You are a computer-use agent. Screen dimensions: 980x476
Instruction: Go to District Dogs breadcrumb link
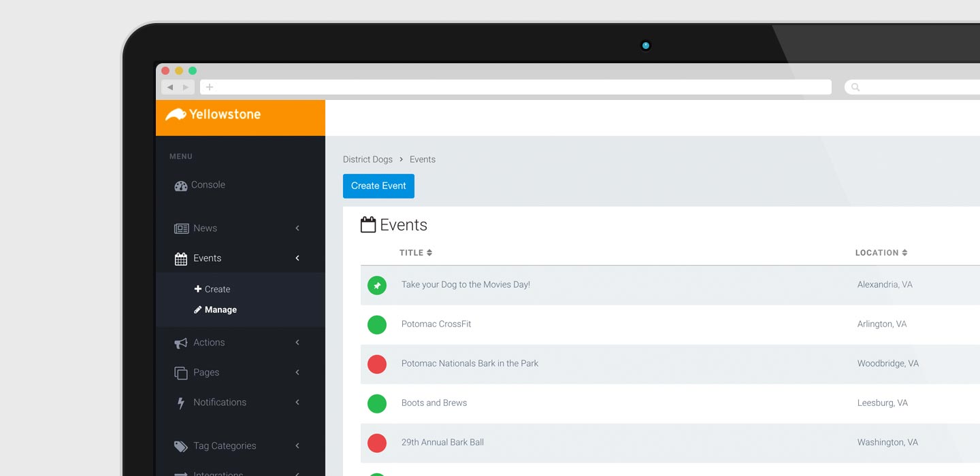367,160
